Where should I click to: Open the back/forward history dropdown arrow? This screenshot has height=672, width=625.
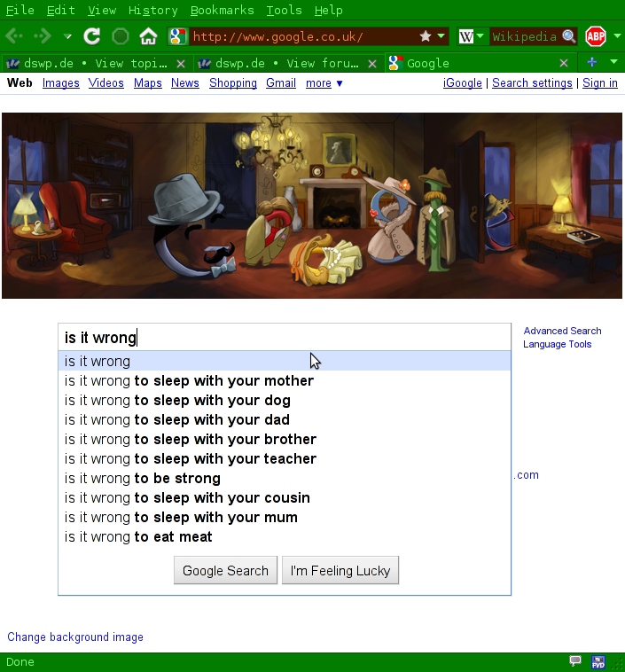click(x=67, y=36)
